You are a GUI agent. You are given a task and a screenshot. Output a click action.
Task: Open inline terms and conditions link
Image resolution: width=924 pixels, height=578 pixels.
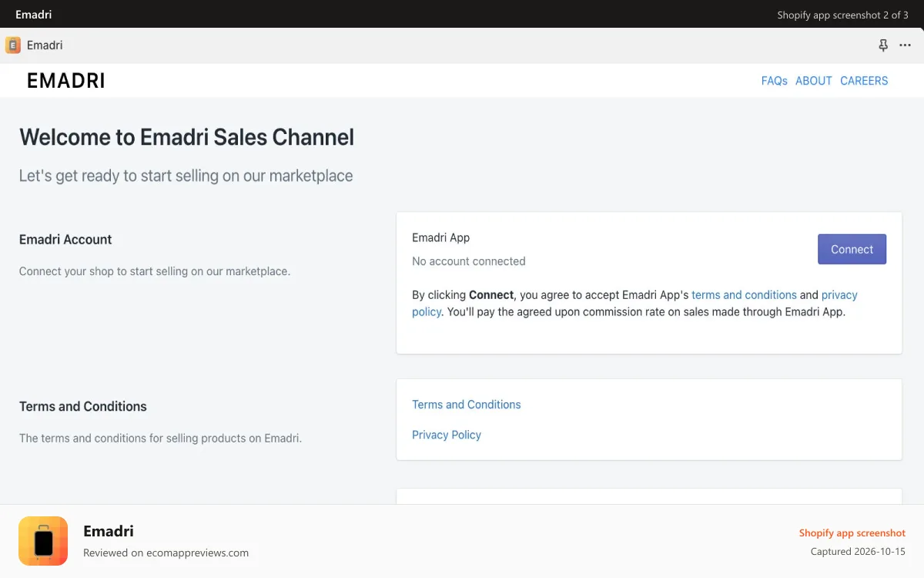click(x=744, y=295)
